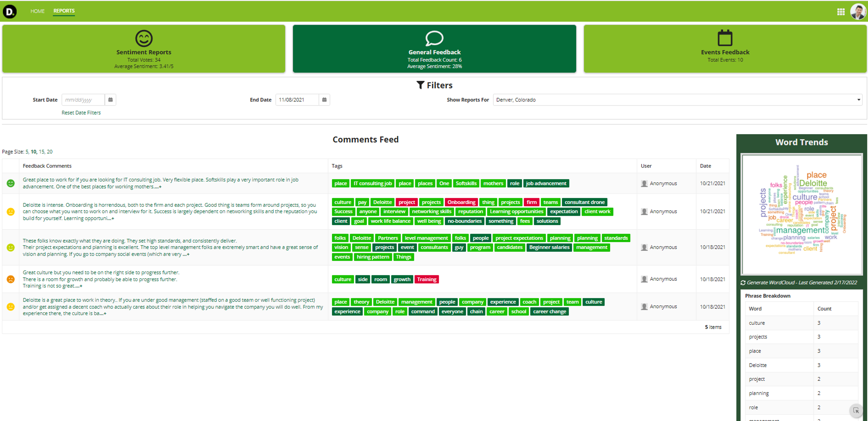Set page size to 15
Screen dimensions: 868x421
[x=41, y=152]
